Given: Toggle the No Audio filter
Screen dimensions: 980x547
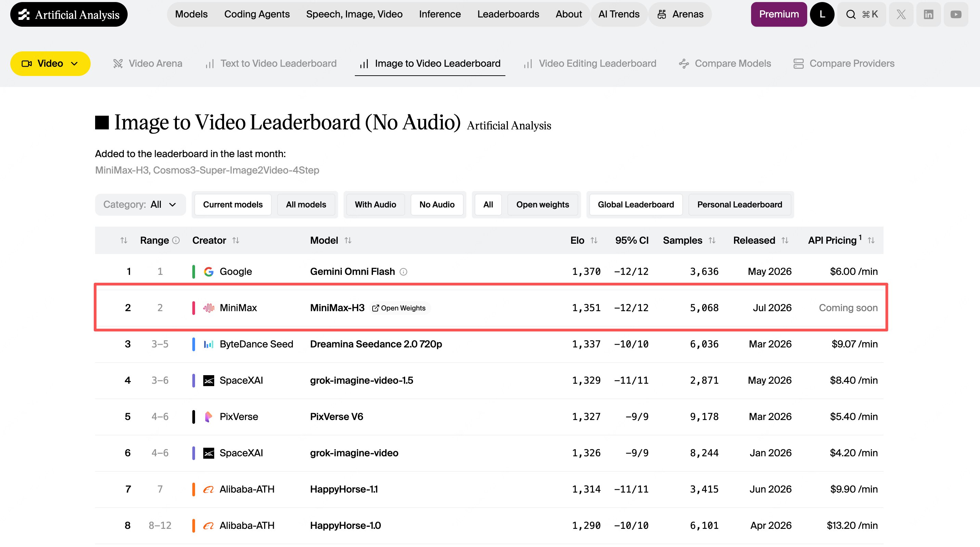Looking at the screenshot, I should [437, 204].
